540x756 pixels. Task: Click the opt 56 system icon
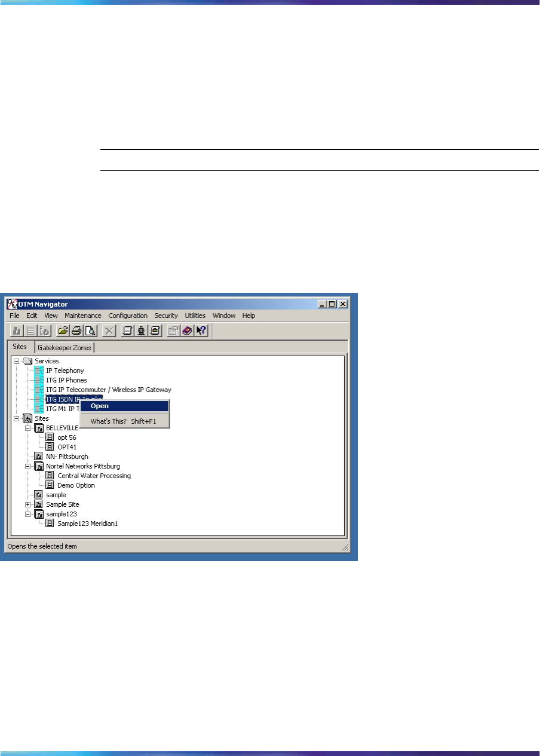coord(50,437)
